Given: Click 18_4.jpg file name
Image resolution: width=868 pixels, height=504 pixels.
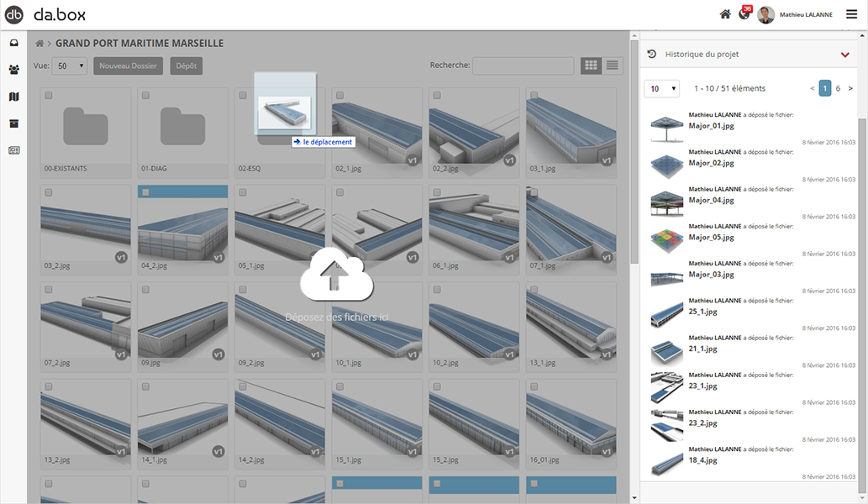Looking at the screenshot, I should (702, 460).
